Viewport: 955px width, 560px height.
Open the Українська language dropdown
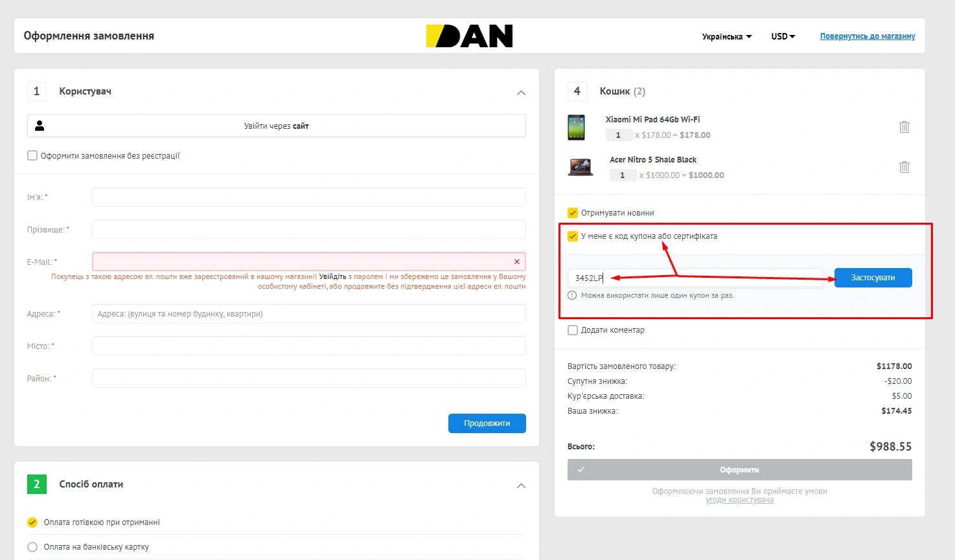point(726,37)
